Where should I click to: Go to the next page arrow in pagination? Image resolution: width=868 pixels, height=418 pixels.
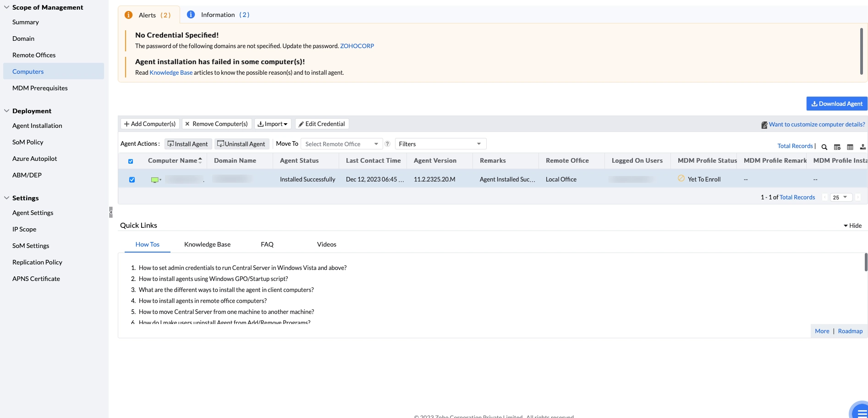pos(858,197)
